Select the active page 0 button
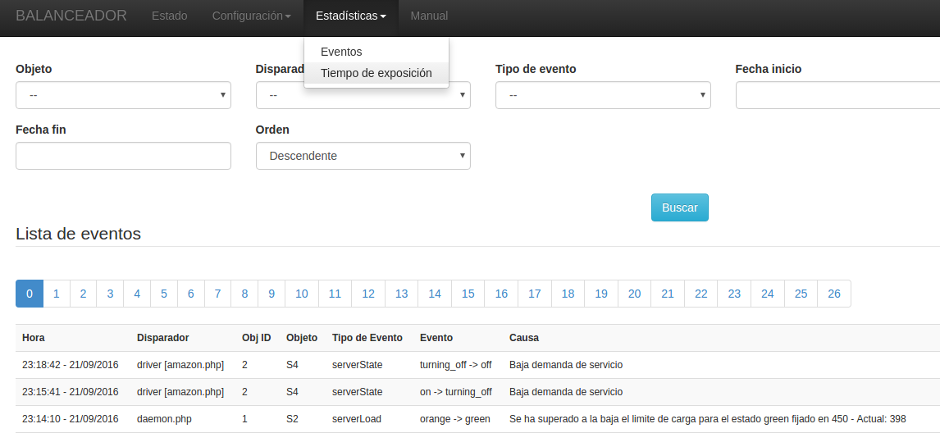 (x=29, y=294)
